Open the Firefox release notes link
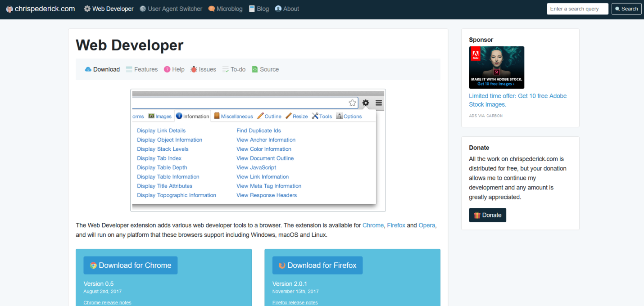The image size is (644, 306). click(x=295, y=302)
